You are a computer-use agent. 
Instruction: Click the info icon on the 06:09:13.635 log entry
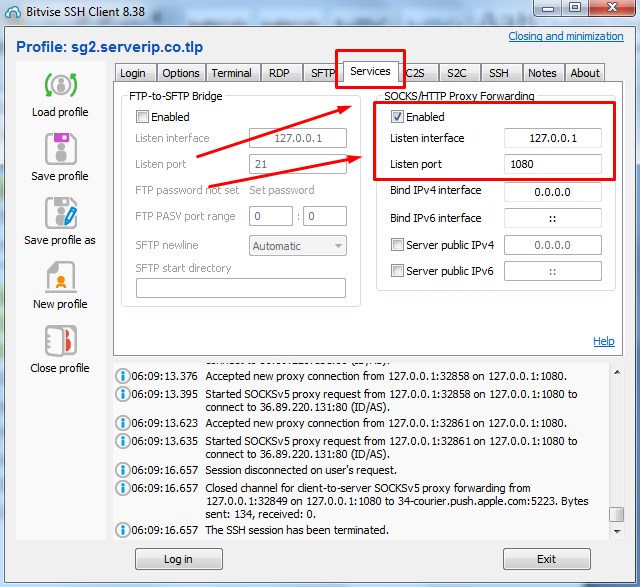point(122,440)
